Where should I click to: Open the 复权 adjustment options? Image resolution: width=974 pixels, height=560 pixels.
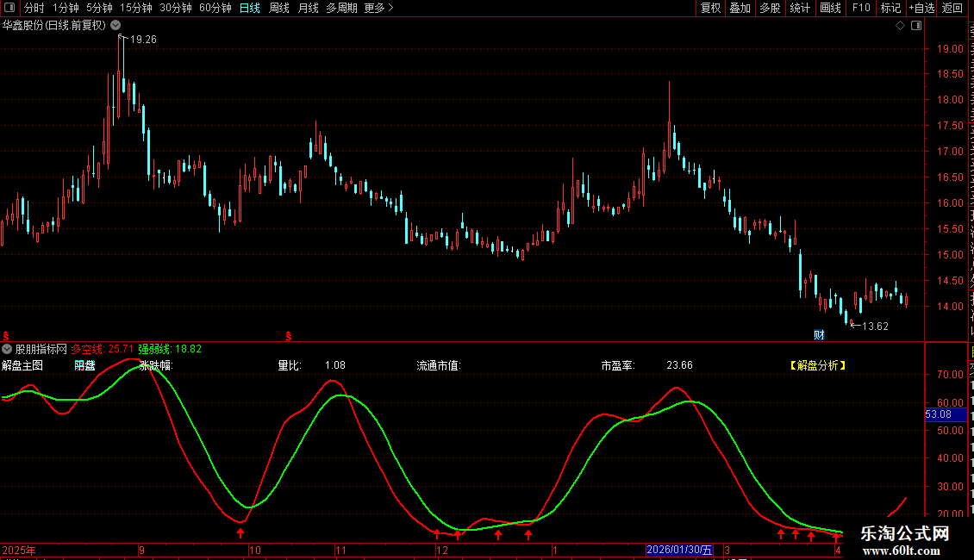710,8
